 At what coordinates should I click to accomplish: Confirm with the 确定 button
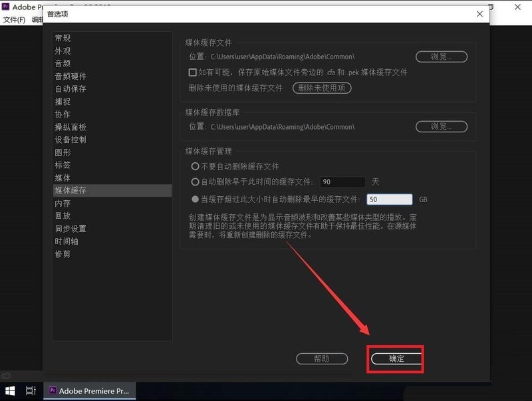396,358
